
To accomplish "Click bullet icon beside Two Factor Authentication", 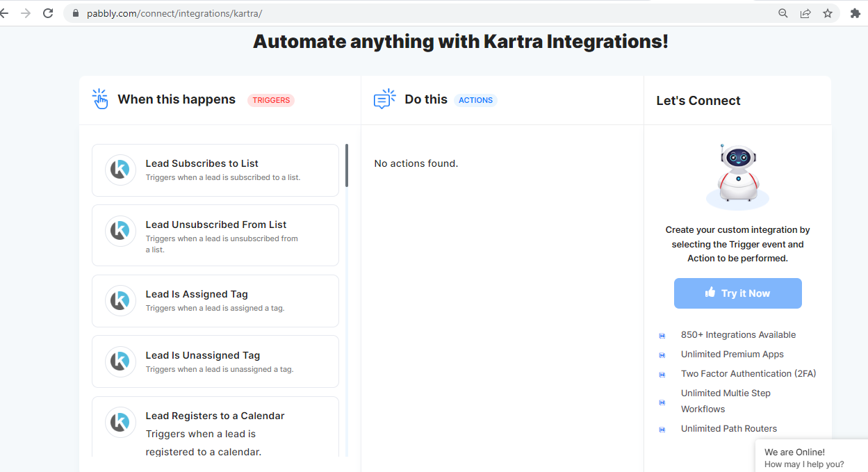I will [x=662, y=375].
